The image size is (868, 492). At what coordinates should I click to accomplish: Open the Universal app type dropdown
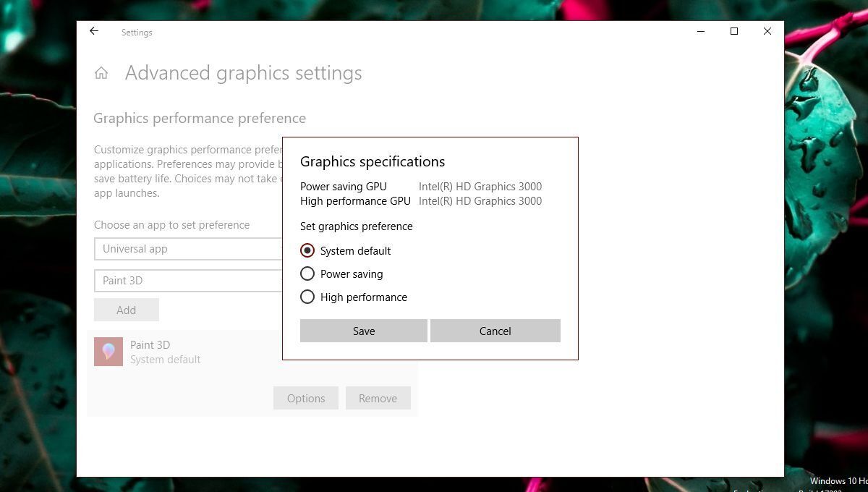188,249
